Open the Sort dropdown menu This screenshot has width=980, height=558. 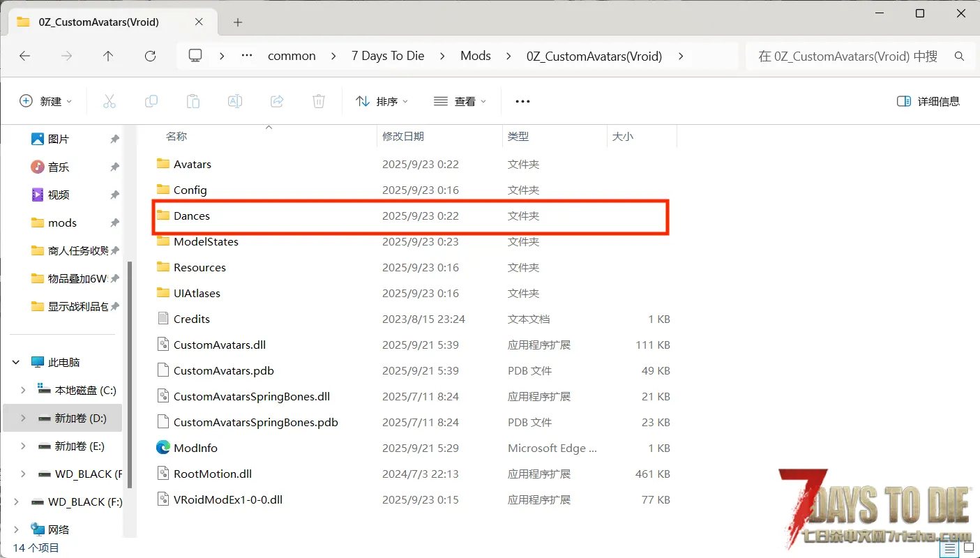382,101
